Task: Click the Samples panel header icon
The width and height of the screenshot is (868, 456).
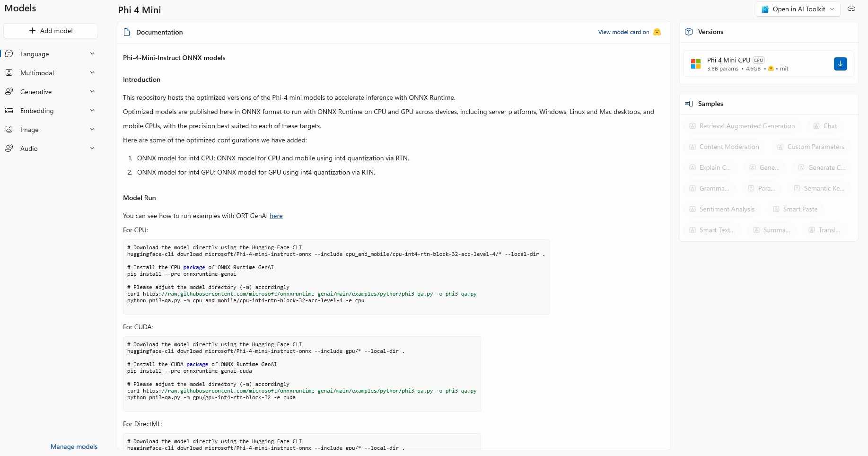Action: pyautogui.click(x=689, y=104)
